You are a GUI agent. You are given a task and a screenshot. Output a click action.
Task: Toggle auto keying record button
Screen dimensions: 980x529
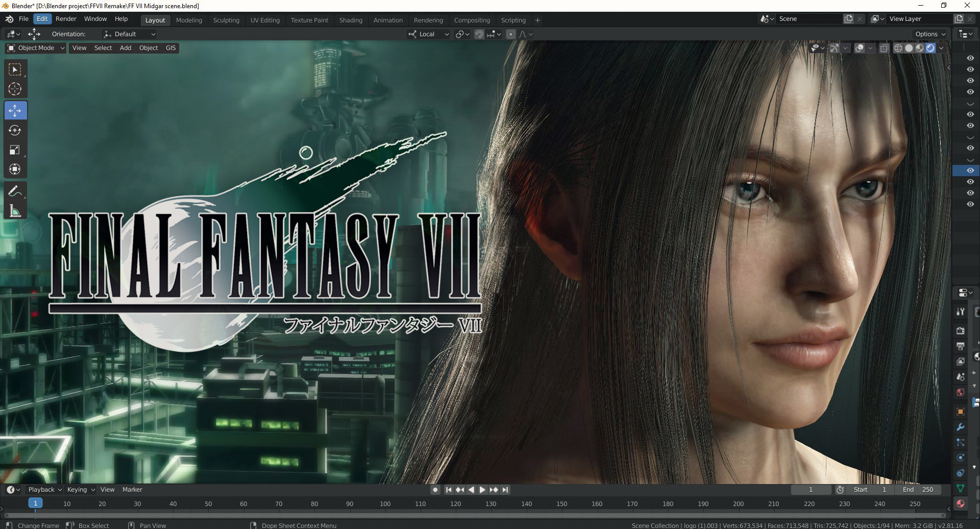[x=435, y=490]
